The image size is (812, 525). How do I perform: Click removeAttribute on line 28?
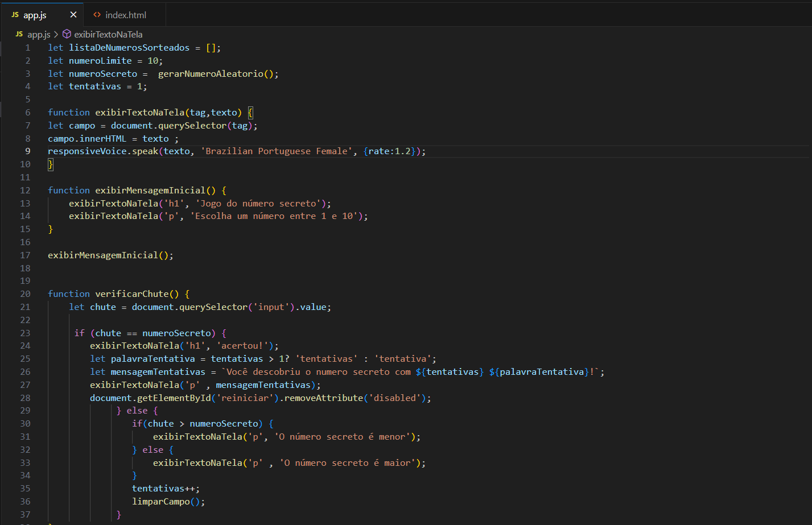coord(324,398)
